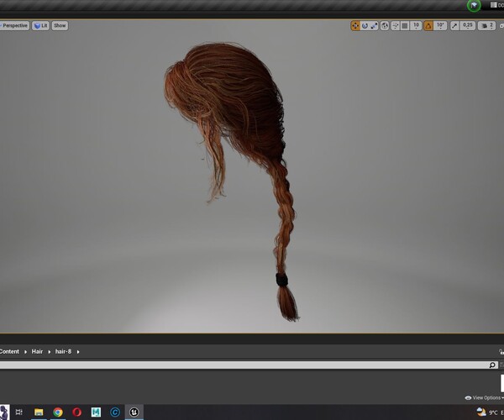Click the Content breadcrumb folder
504x420 pixels.
click(9, 352)
